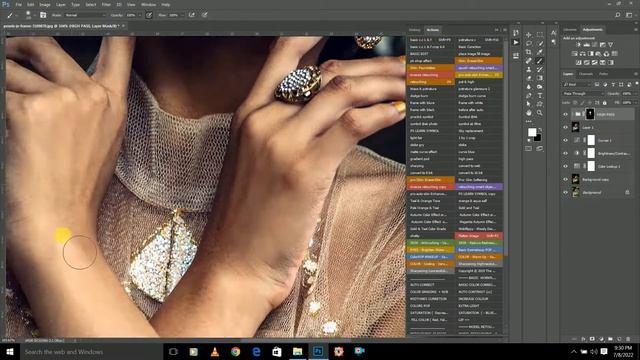Swap foreground and background colors
Viewport: 640px width, 360px height.
click(x=540, y=130)
